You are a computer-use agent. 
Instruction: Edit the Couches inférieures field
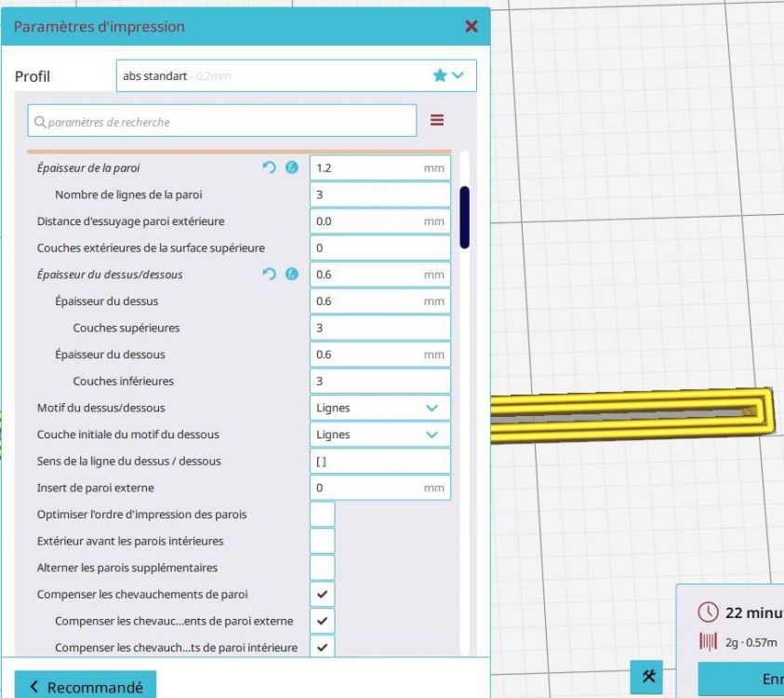pos(380,382)
